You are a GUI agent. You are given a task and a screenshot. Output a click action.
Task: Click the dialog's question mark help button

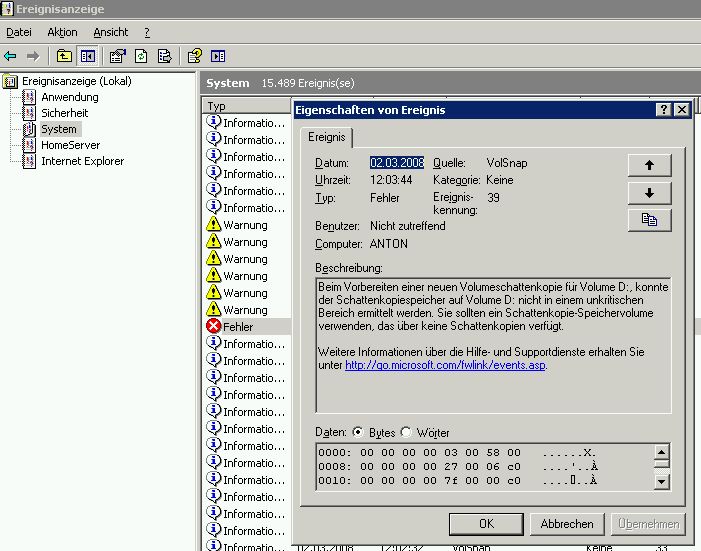click(663, 110)
